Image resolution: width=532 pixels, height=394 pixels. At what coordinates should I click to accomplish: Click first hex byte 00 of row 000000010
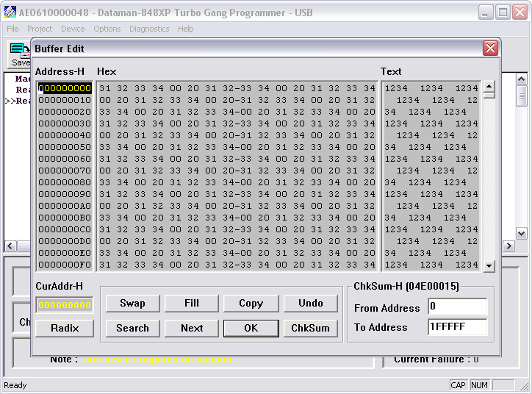coord(105,100)
